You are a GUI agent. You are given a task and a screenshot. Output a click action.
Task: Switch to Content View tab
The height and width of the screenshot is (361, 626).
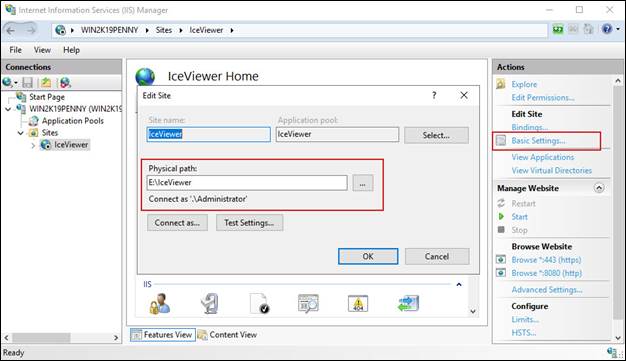click(228, 335)
